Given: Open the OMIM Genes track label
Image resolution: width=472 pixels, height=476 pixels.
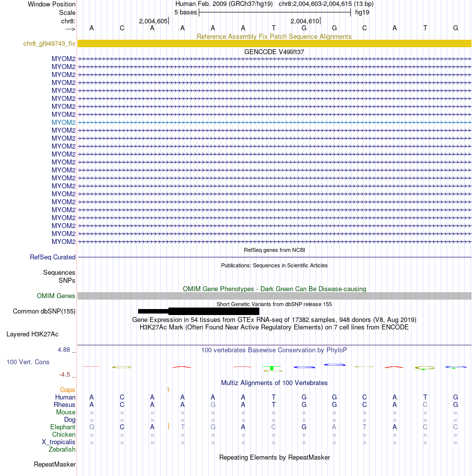Looking at the screenshot, I should (x=56, y=296).
